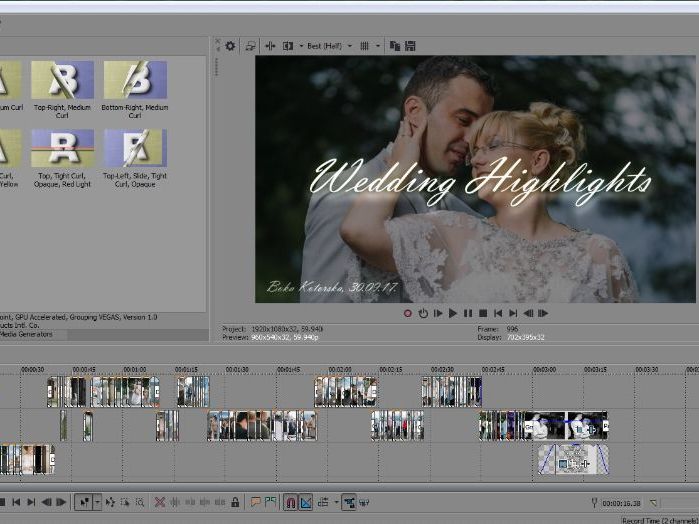The height and width of the screenshot is (524, 699).
Task: Switch to the Media Generators tab
Action: tap(27, 334)
